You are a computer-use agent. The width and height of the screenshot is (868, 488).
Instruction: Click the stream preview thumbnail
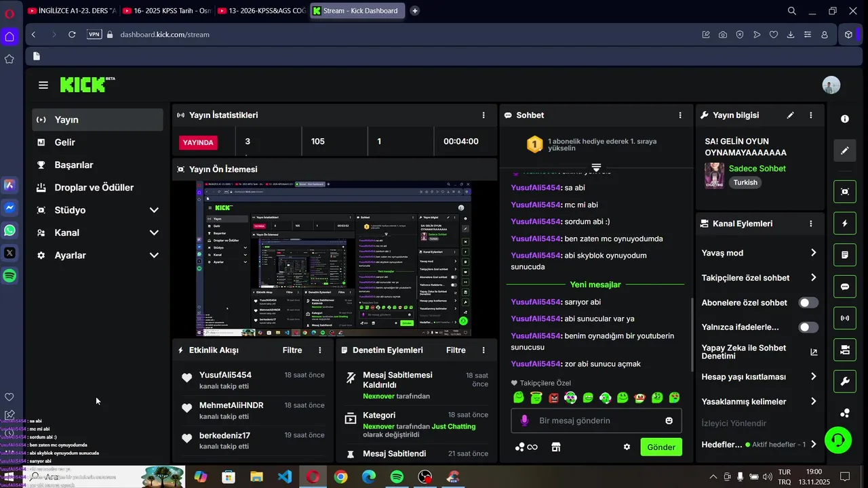point(334,259)
